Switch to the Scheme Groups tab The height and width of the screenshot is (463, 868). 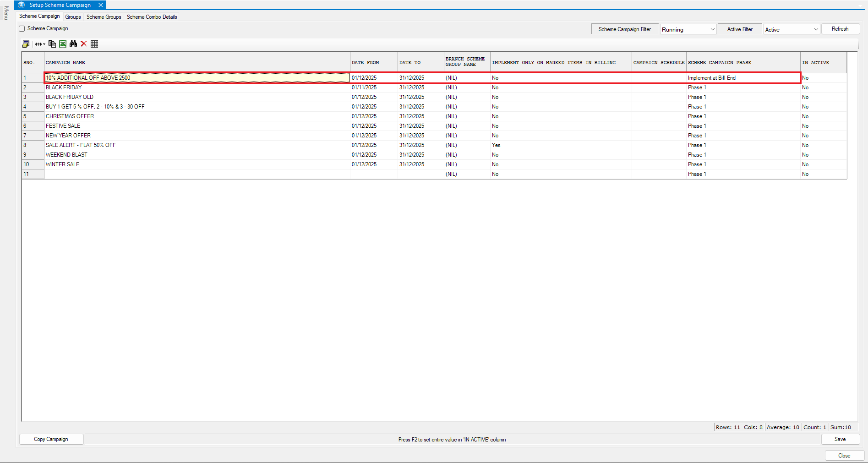click(x=104, y=17)
